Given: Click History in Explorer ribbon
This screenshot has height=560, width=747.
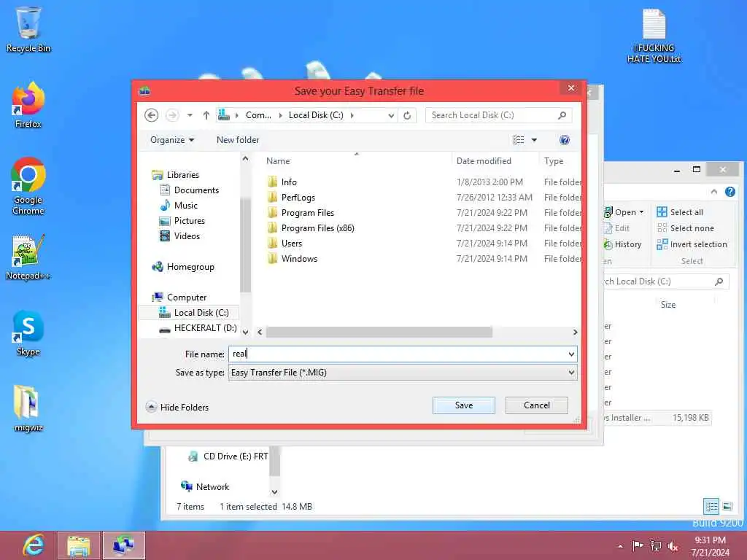Looking at the screenshot, I should (x=623, y=244).
